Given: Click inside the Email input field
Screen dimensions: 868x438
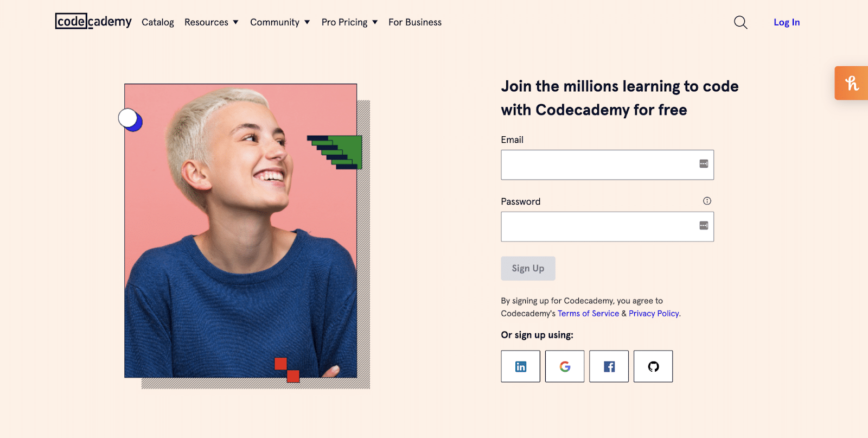Looking at the screenshot, I should 597,164.
